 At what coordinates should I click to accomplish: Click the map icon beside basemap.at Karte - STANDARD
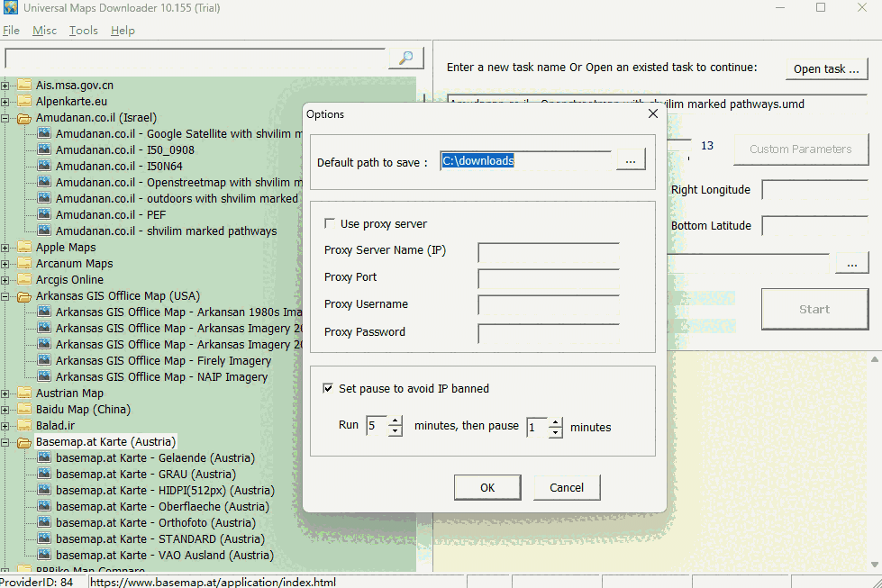point(43,538)
